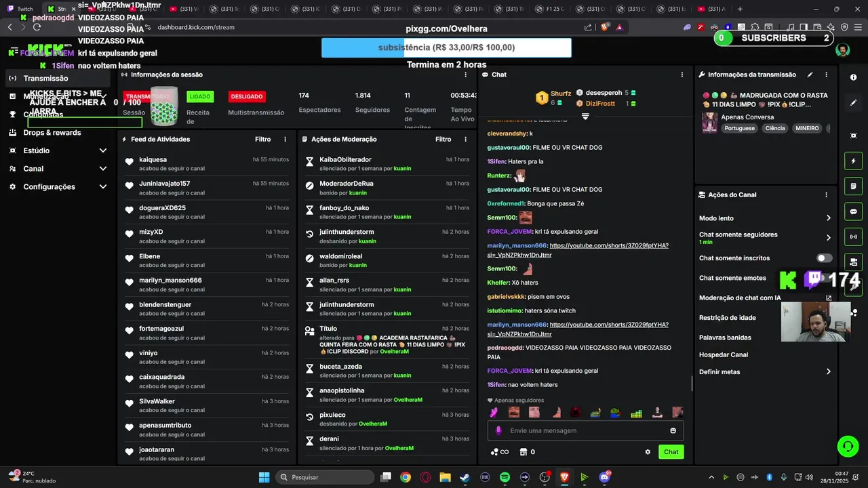This screenshot has width=868, height=488.
Task: Select the green equalizer bars emote
Action: (x=636, y=413)
